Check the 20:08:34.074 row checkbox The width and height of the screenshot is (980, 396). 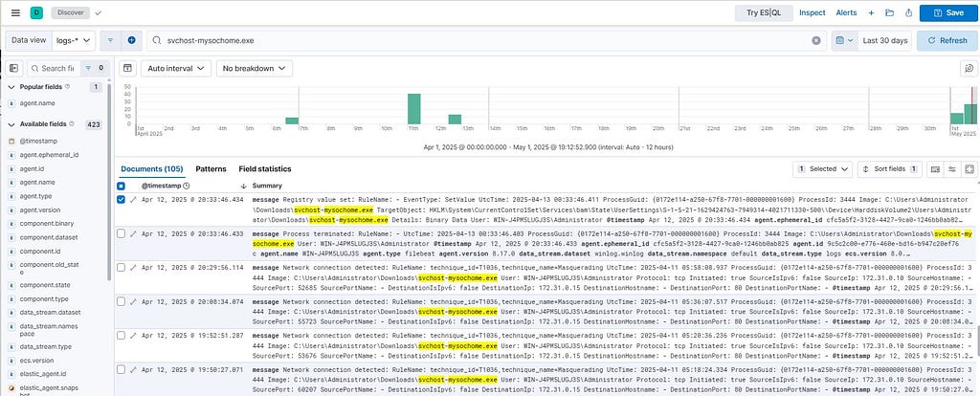click(x=122, y=301)
